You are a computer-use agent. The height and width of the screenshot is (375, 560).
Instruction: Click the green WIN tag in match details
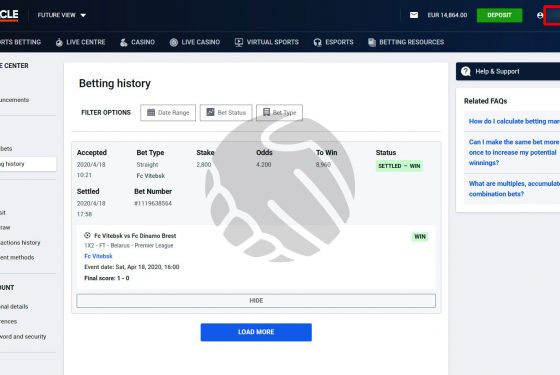tap(420, 237)
